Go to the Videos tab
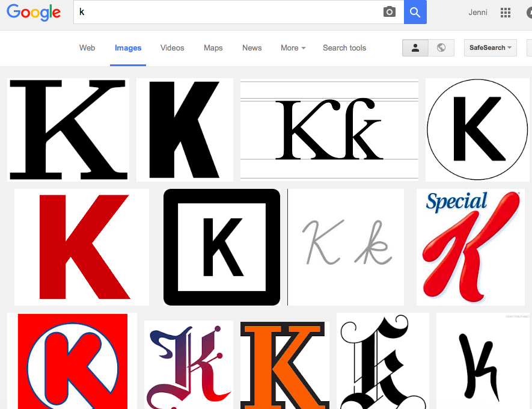This screenshot has width=532, height=409. pyautogui.click(x=173, y=48)
